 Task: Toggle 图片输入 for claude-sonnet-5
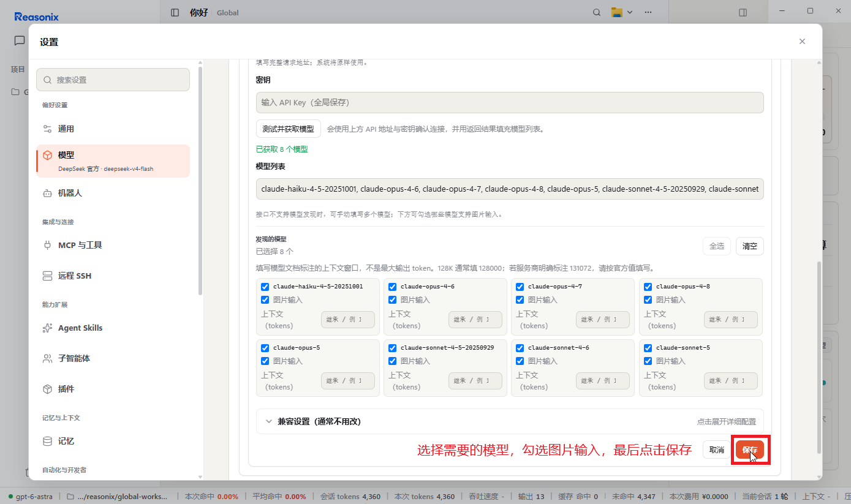click(648, 361)
